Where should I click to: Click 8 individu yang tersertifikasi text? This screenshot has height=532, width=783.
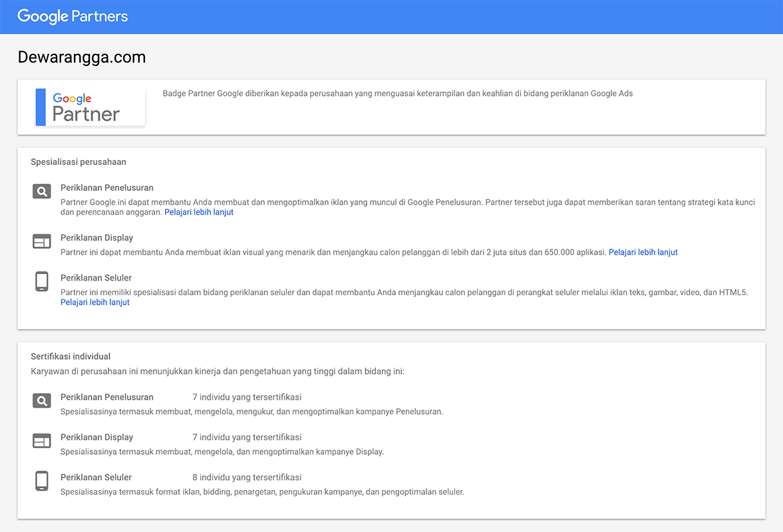coord(247,477)
